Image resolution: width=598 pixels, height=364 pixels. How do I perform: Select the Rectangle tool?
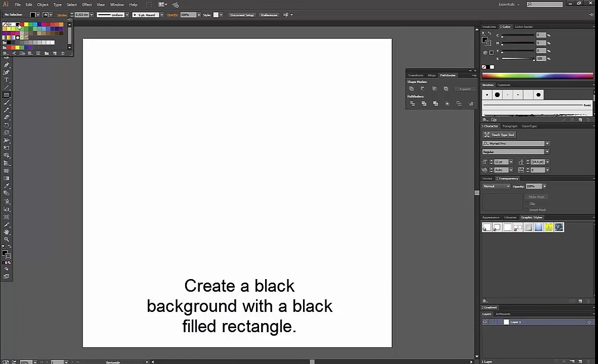[7, 95]
